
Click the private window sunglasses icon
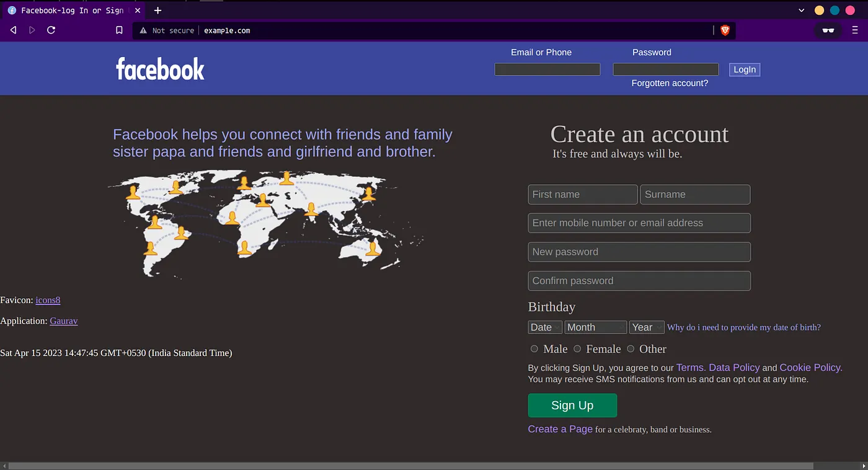828,30
